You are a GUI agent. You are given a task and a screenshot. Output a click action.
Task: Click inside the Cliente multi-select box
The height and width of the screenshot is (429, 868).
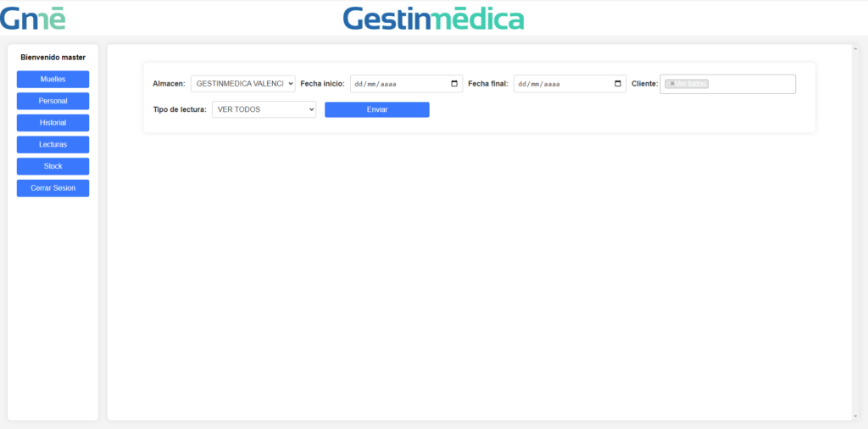pos(728,84)
